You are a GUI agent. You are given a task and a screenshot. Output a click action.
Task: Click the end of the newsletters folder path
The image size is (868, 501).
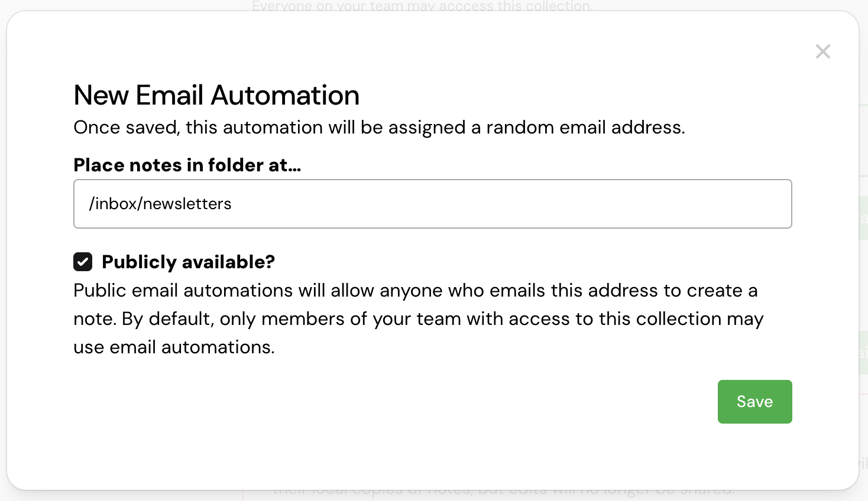231,203
